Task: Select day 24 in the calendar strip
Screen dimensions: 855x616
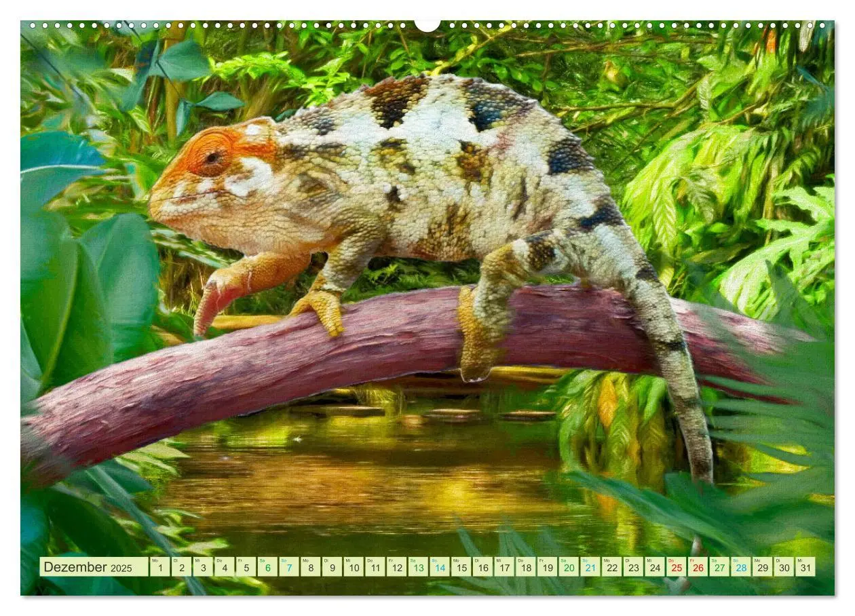Action: 655,567
